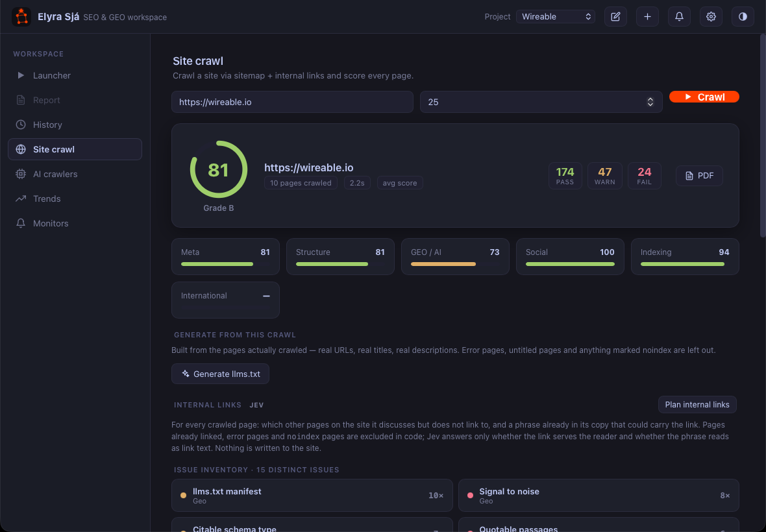Select Site crawl sidebar item
766x532 pixels.
[x=75, y=149]
